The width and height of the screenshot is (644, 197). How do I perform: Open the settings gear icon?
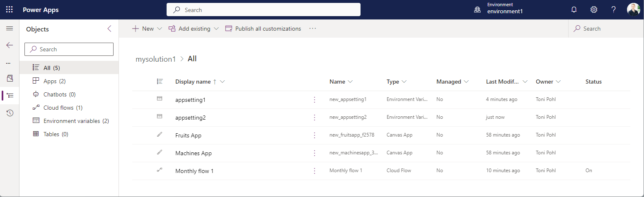[593, 10]
